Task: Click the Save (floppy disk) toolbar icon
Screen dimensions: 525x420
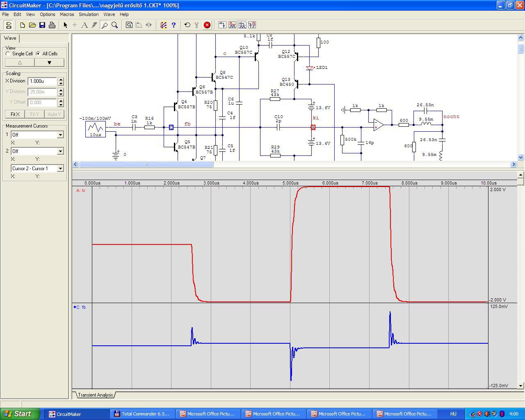Action: (x=42, y=25)
